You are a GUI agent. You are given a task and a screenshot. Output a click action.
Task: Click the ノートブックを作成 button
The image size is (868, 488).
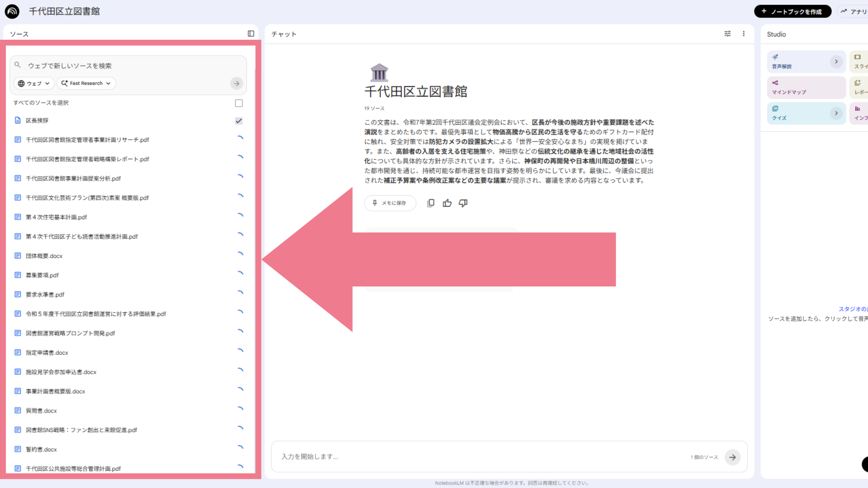coord(792,11)
